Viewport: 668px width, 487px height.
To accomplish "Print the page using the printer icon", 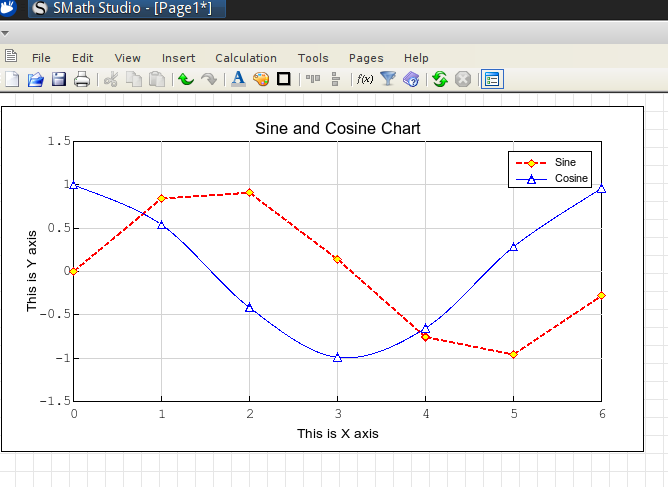I will coord(81,79).
